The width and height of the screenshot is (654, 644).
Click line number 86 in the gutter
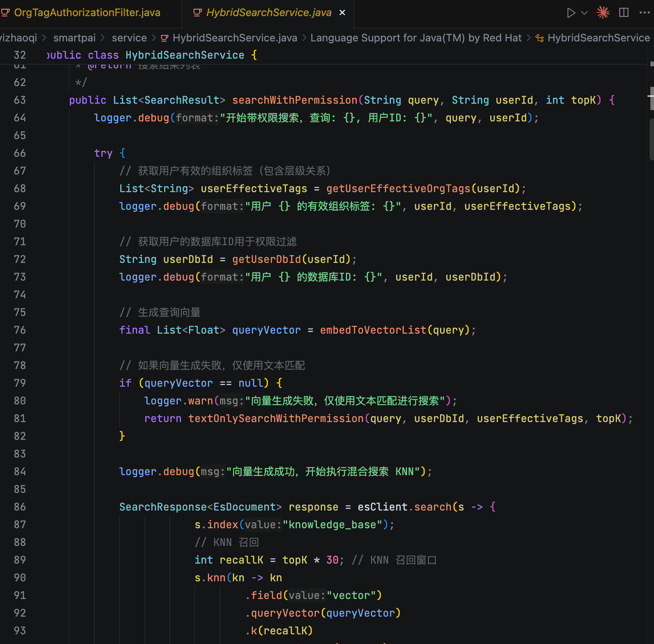[x=20, y=507]
